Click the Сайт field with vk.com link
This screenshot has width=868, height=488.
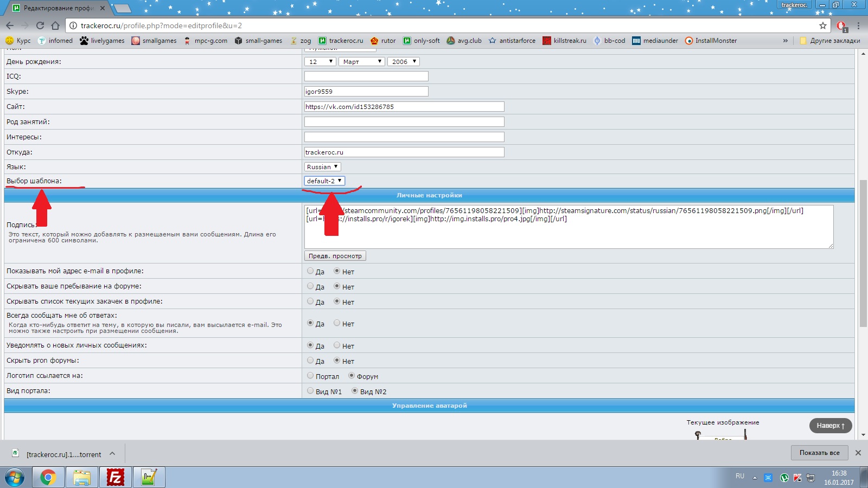(404, 107)
